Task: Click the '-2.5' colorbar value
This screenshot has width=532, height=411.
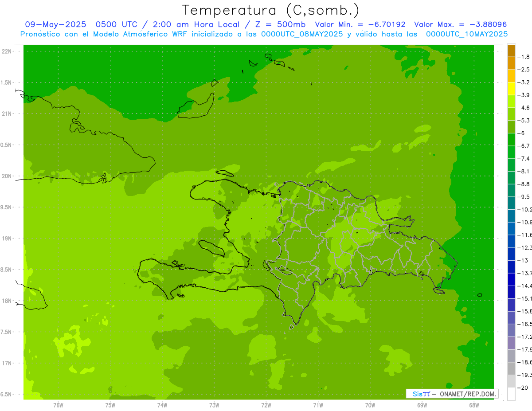Action: [524, 70]
